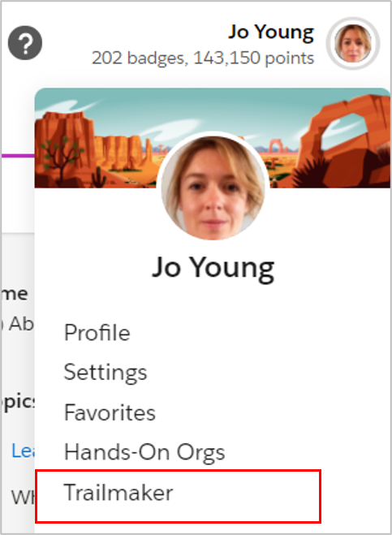This screenshot has height=535, width=392.
Task: Select Settings from the user menu
Action: [106, 373]
